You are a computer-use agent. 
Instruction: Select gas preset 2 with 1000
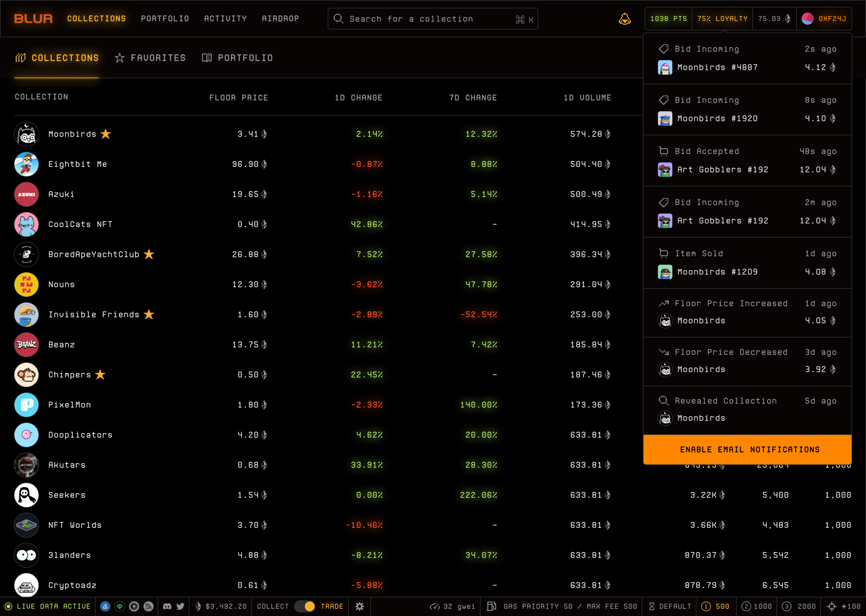pyautogui.click(x=757, y=606)
